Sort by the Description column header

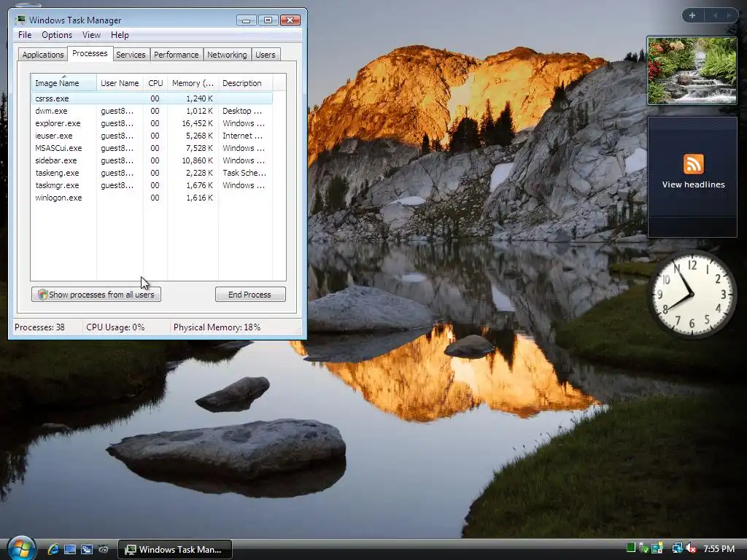245,83
